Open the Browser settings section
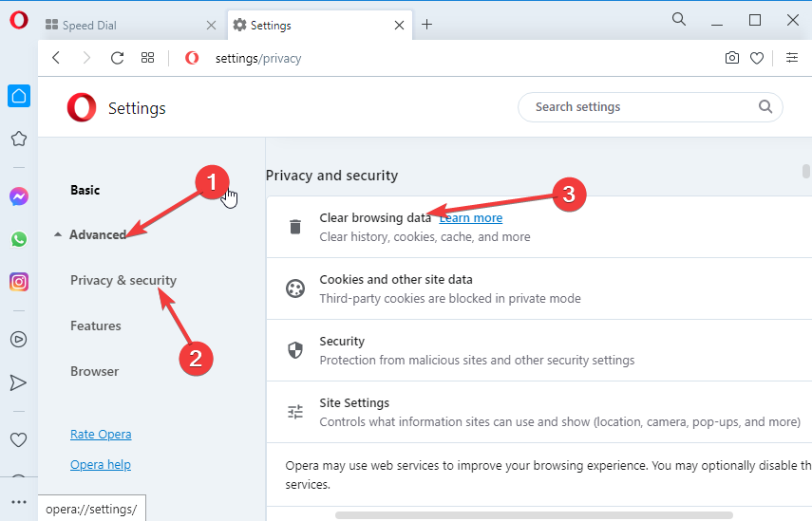 (x=94, y=371)
